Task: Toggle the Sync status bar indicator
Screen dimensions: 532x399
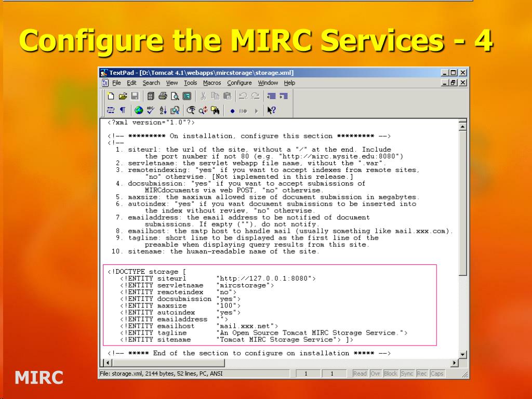Action: click(x=407, y=374)
